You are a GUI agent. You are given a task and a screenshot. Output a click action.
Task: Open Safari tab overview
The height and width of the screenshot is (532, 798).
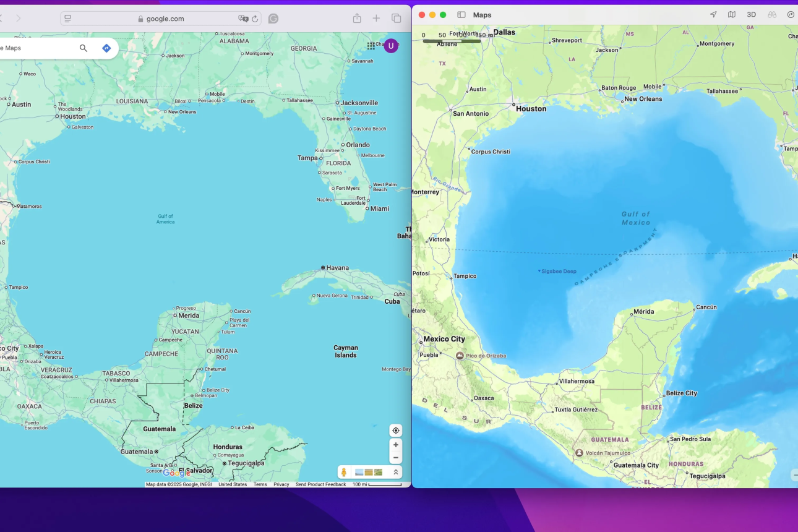click(x=397, y=19)
